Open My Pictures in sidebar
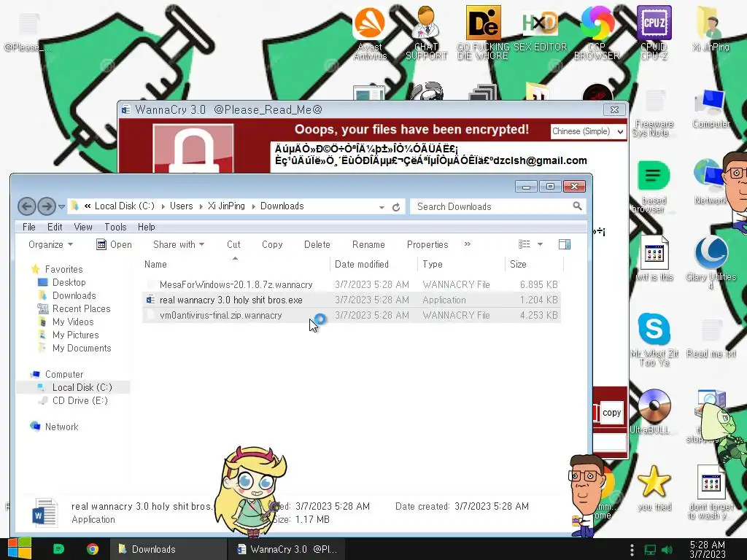The width and height of the screenshot is (747, 560). 75,335
